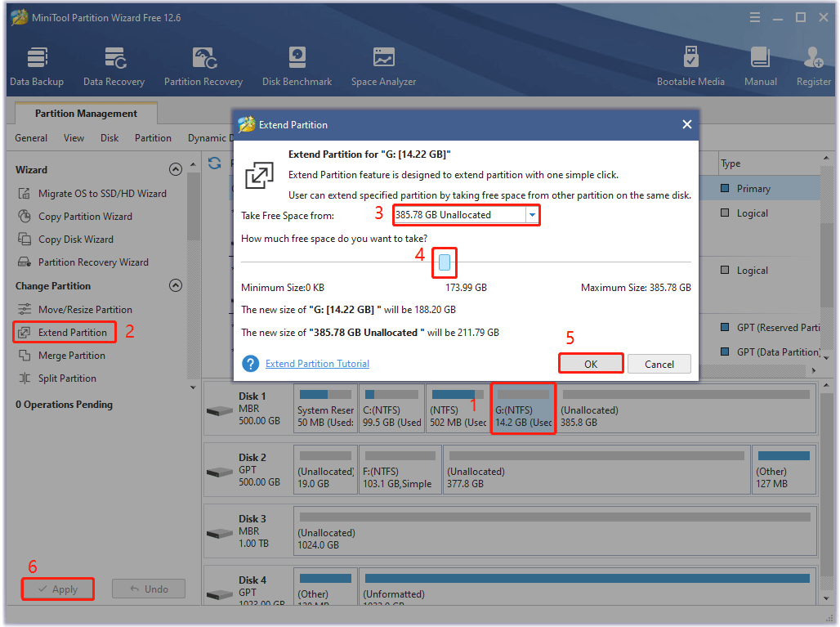Click the Undo button
This screenshot has height=627, width=840.
pyautogui.click(x=149, y=589)
